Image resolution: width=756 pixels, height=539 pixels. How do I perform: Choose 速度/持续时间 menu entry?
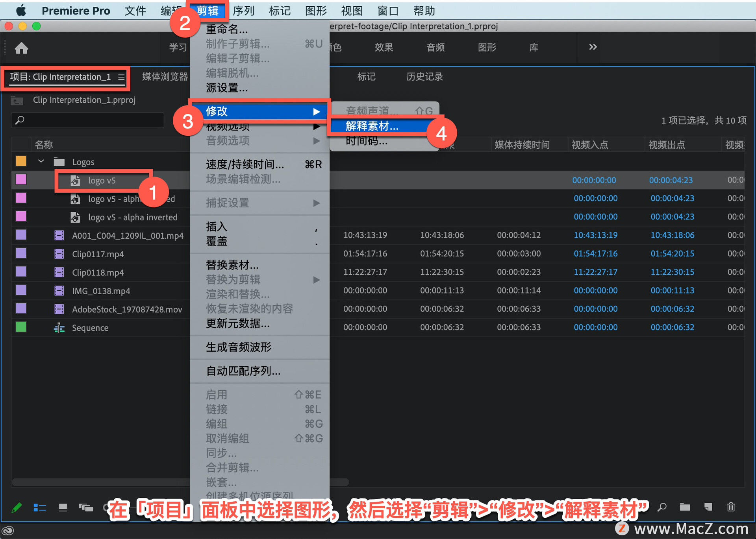click(x=245, y=164)
